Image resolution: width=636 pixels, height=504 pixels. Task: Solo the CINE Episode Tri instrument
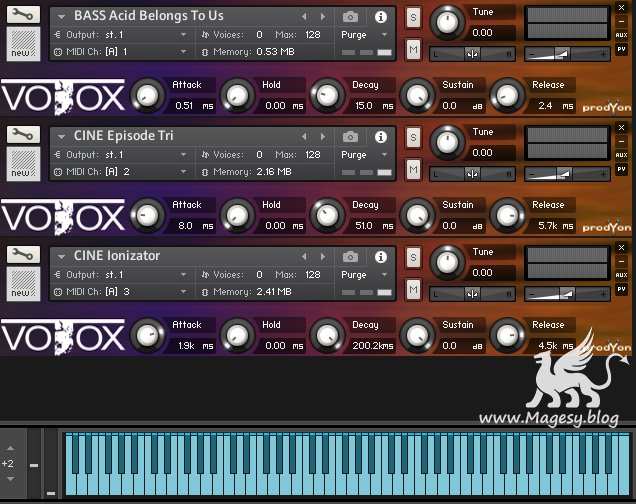[413, 137]
